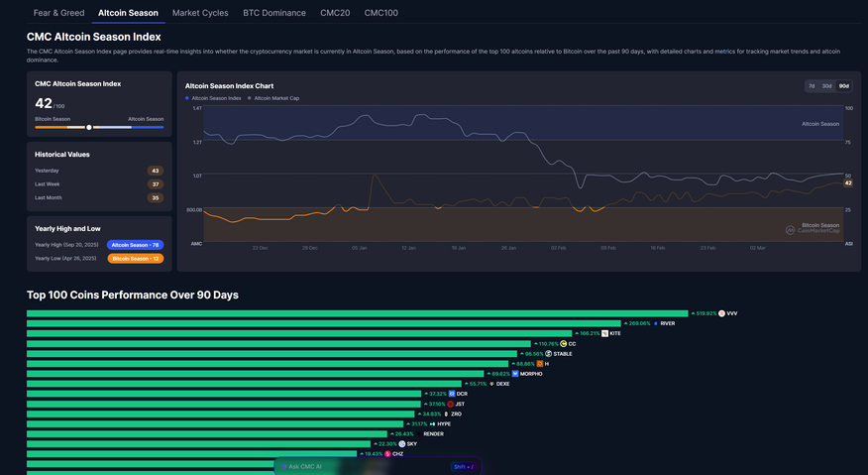Screen dimensions: 868x475
Task: Toggle the Altcoin Market Cap legend series
Action: [273, 98]
